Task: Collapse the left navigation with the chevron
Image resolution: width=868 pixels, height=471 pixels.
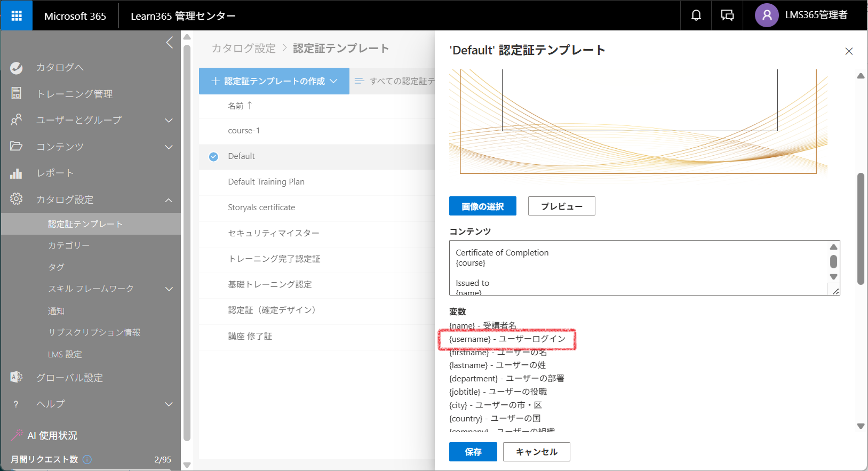Action: 170,43
